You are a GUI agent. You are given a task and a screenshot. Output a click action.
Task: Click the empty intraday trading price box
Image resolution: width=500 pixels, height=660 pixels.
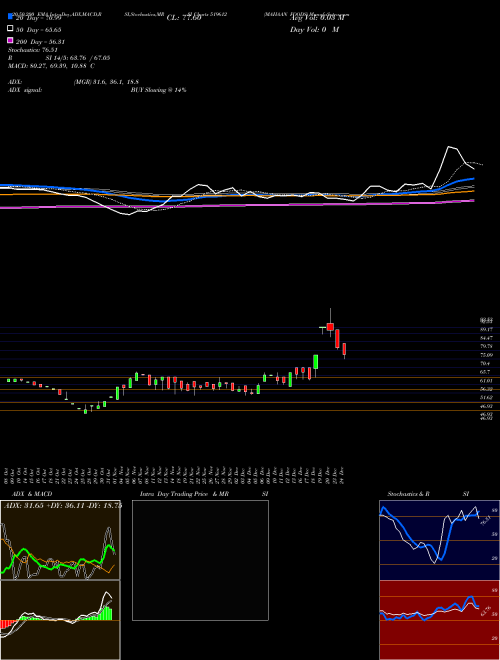pyautogui.click(x=200, y=560)
